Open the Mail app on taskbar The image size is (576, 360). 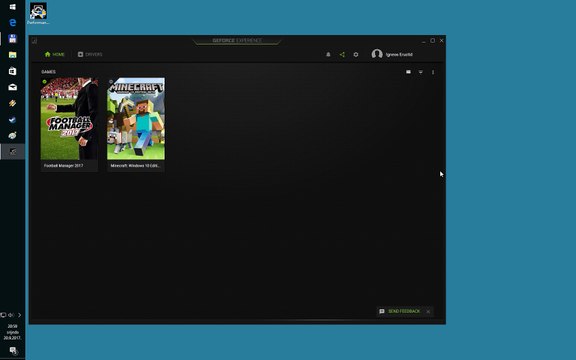[12, 87]
